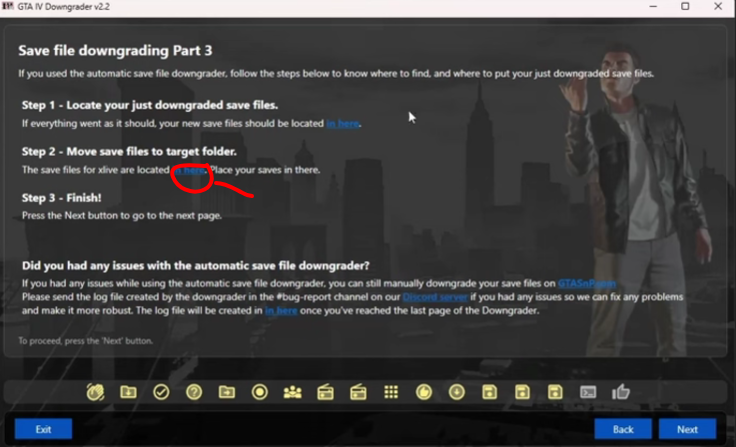736x447 pixels.
Task: Open the terminal console step icon
Action: click(588, 392)
